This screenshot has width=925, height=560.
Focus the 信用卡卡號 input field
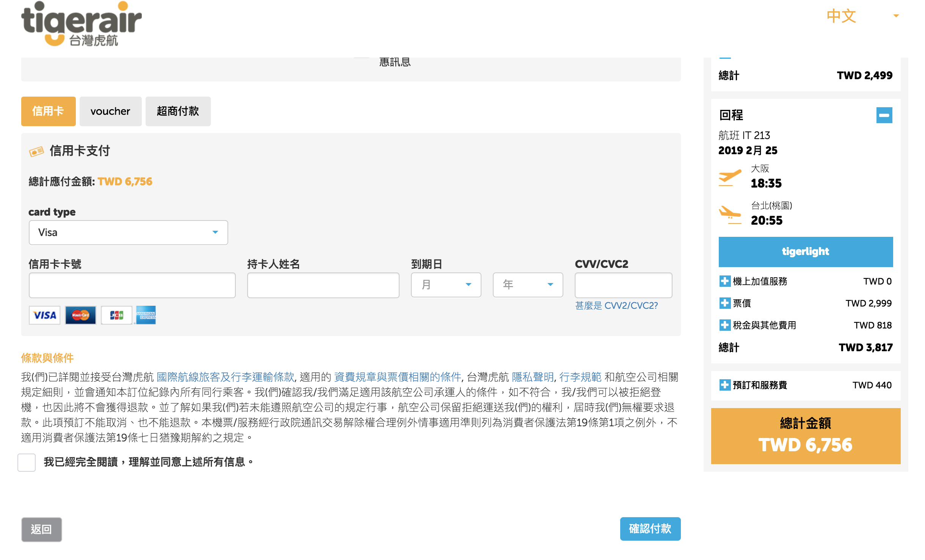132,285
